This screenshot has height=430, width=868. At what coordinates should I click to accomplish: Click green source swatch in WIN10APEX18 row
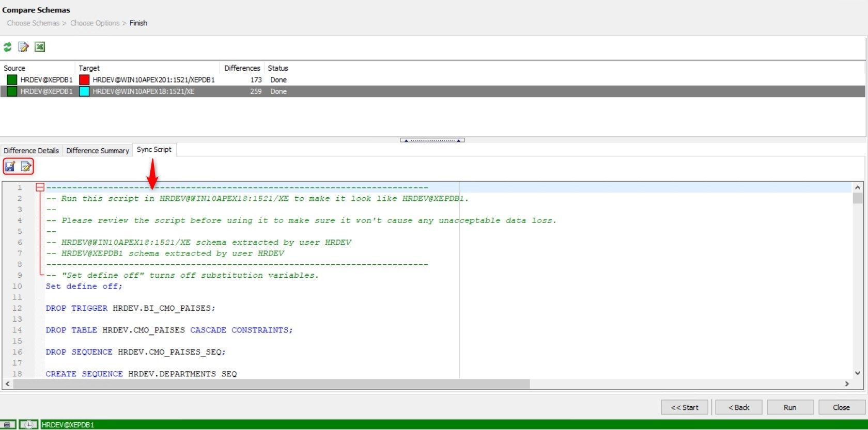(12, 91)
